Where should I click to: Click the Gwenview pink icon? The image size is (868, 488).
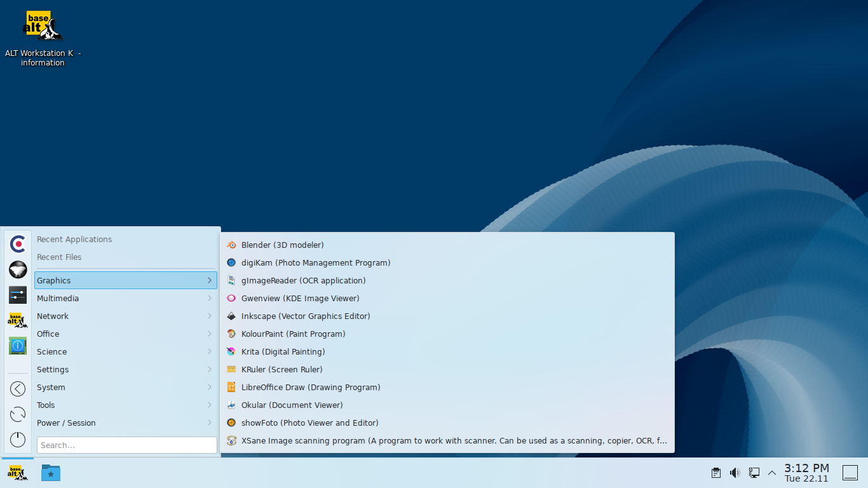pyautogui.click(x=231, y=298)
